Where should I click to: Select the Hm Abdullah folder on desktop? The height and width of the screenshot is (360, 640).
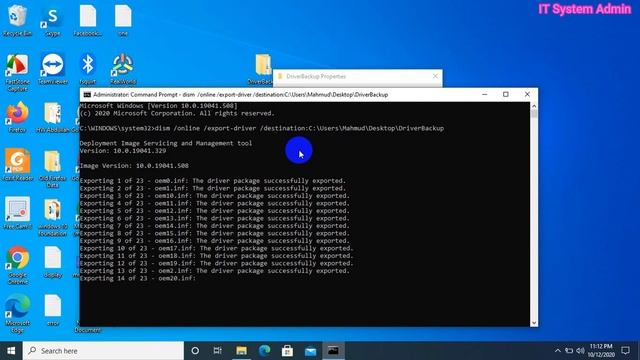click(53, 118)
